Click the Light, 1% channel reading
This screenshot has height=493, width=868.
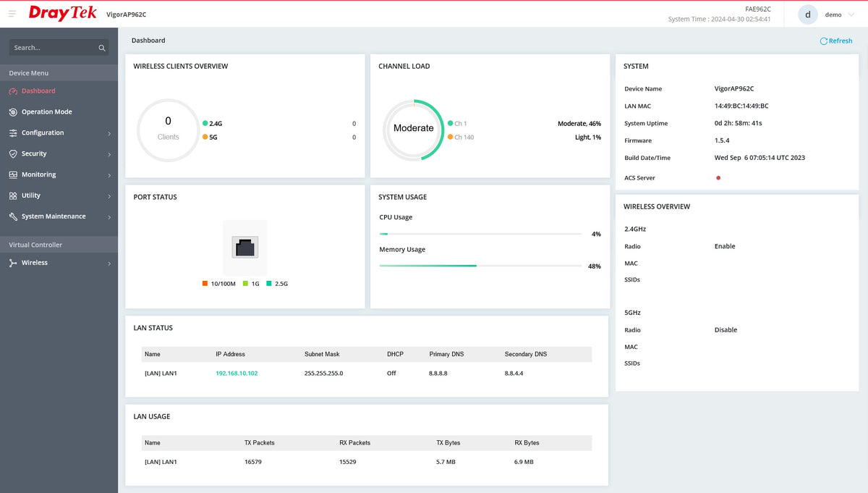click(x=588, y=138)
